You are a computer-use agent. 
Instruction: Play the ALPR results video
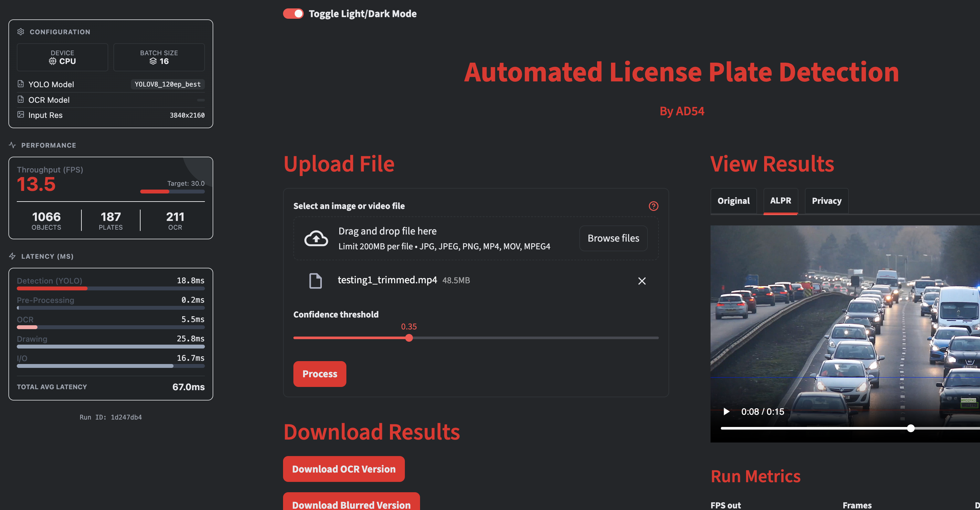pos(726,411)
